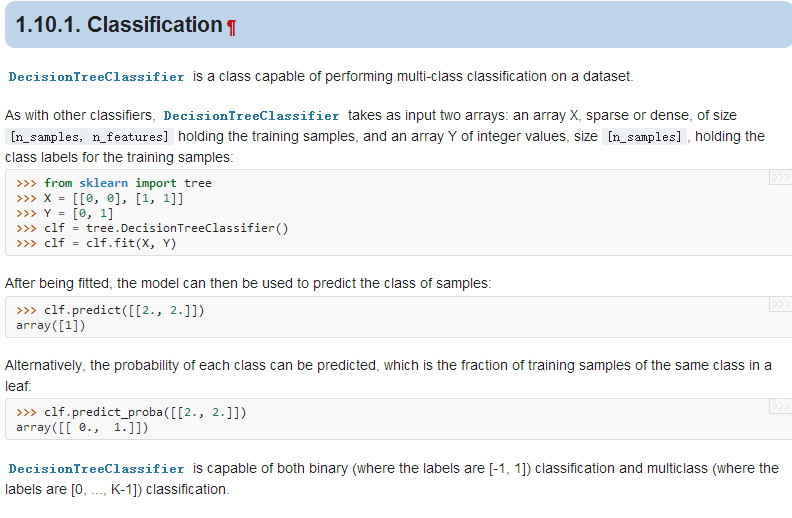Screen dimensions: 792x518
Task: Click the 'array([1])' output line
Action: coord(51,325)
